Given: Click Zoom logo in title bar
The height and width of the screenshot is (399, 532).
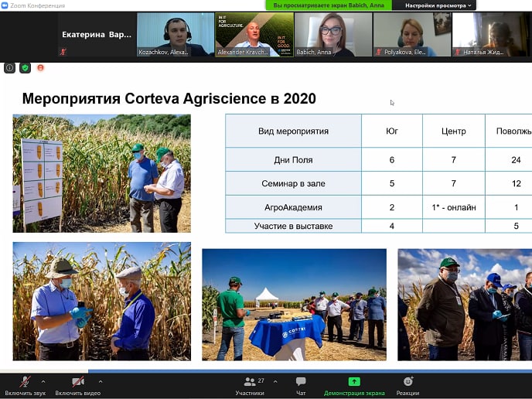Looking at the screenshot, I should pos(5,5).
